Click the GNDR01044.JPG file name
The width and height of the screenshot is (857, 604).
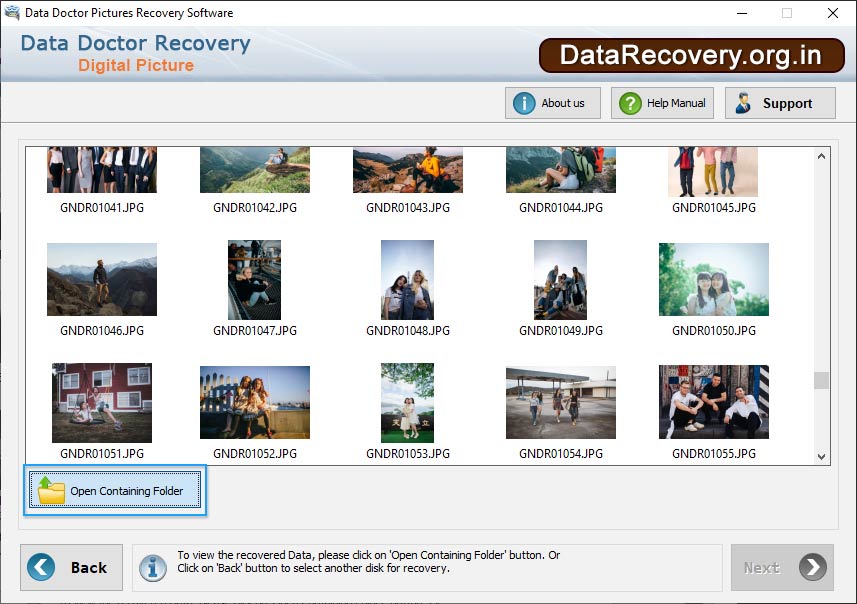pos(561,208)
